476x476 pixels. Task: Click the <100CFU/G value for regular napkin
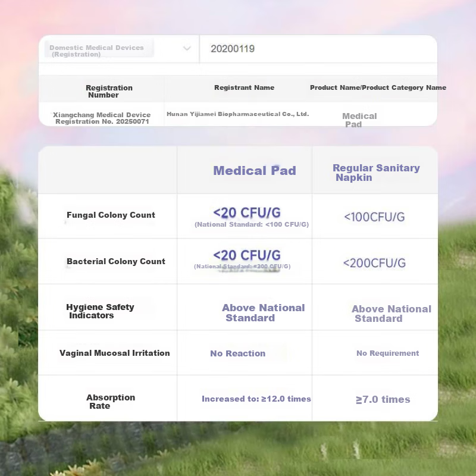(374, 217)
